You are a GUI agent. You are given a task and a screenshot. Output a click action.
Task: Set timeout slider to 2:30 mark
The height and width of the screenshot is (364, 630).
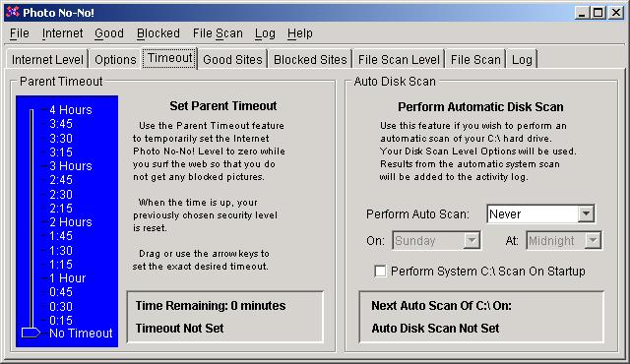click(x=61, y=194)
